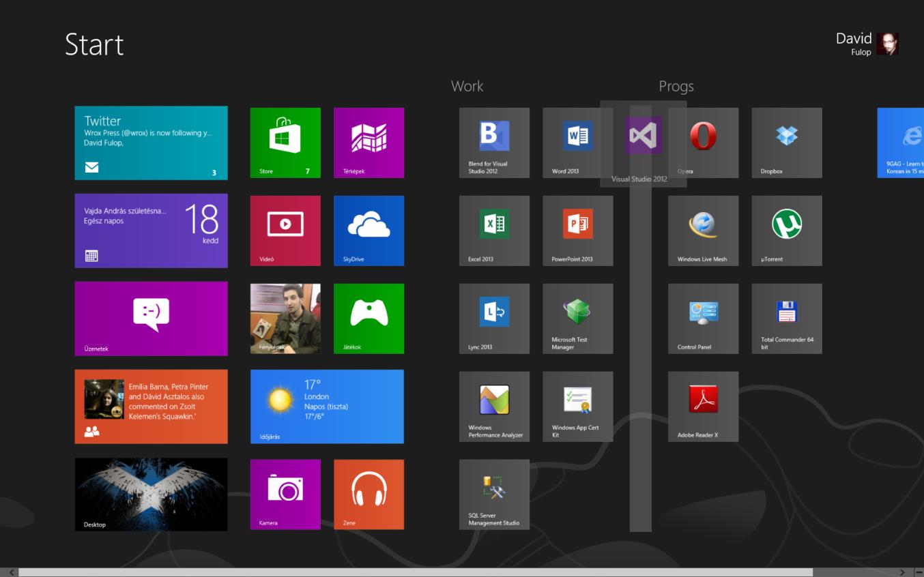Click the horizontal scrollbar thumb
The width and height of the screenshot is (924, 577).
pyautogui.click(x=416, y=572)
